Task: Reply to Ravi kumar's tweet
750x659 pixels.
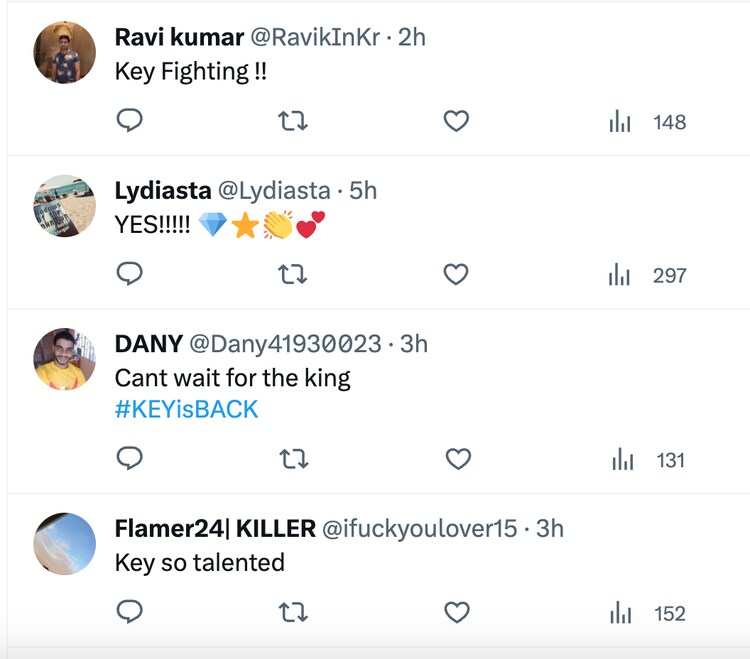Action: click(130, 122)
